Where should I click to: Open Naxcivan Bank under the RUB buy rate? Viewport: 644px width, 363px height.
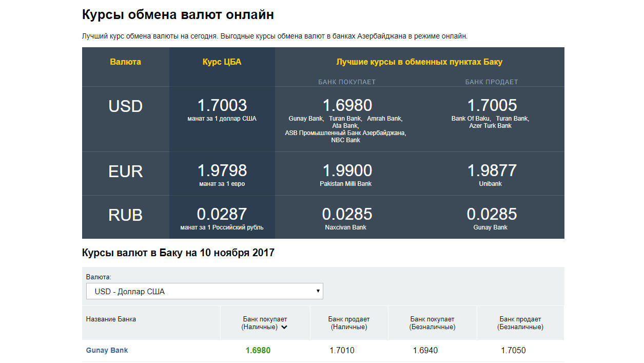(x=345, y=227)
